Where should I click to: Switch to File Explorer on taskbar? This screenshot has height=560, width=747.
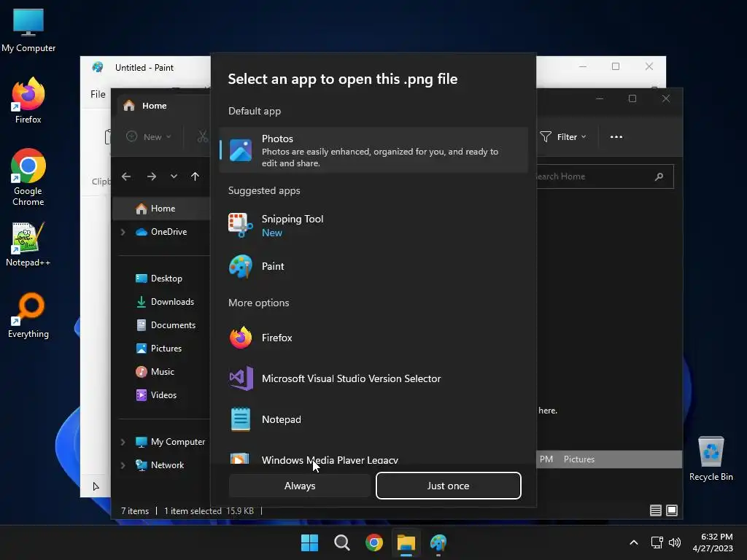(406, 542)
